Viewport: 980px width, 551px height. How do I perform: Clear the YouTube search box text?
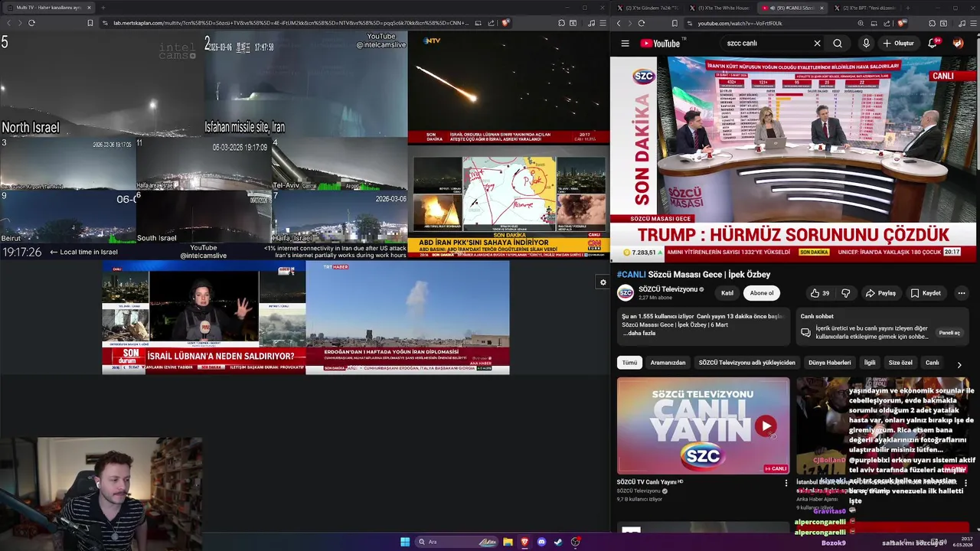[817, 44]
